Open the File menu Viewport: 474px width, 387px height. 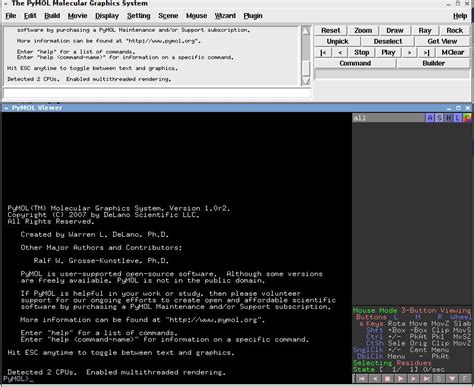click(x=11, y=16)
